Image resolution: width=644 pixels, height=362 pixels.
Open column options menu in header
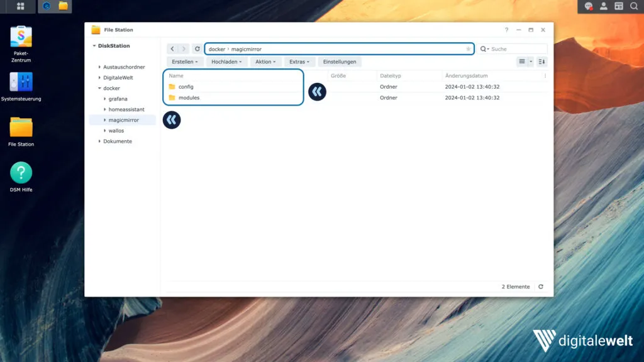pos(545,75)
